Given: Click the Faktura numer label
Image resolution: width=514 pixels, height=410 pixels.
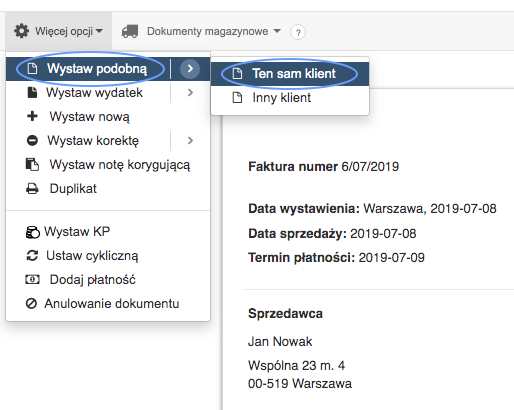Looking at the screenshot, I should [x=293, y=167].
